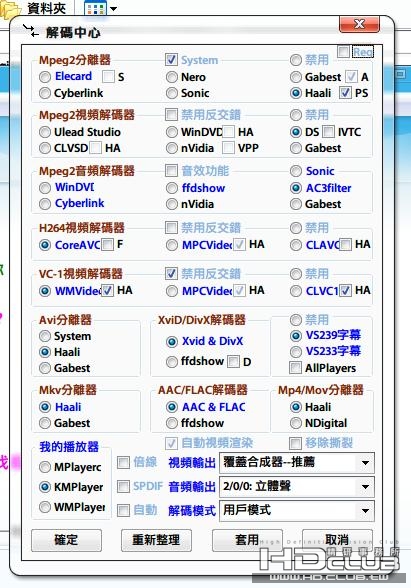The image size is (411, 588).
Task: Select CLVC1 VC-1 decoder
Action: pyautogui.click(x=296, y=291)
